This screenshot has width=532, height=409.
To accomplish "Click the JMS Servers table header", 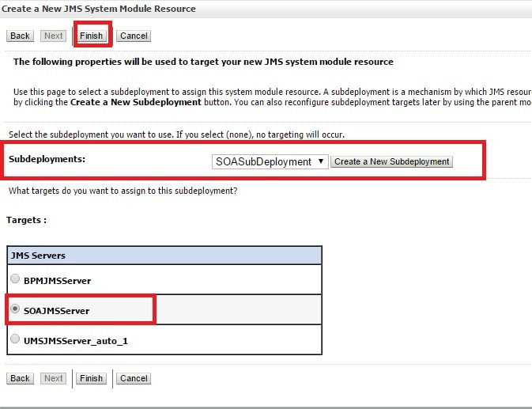I will pyautogui.click(x=164, y=256).
